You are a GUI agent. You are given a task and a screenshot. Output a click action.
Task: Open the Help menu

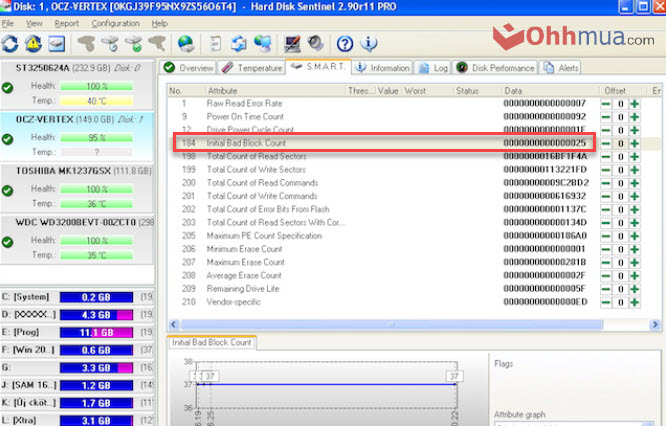160,24
